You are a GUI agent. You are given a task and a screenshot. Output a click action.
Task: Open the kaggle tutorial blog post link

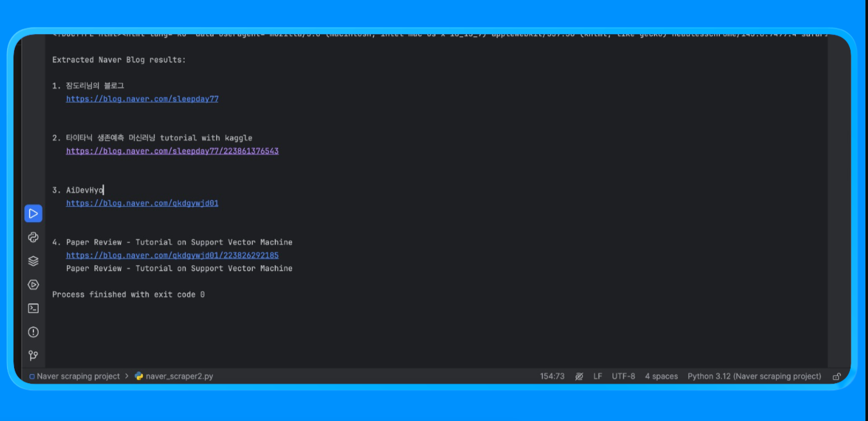(172, 151)
